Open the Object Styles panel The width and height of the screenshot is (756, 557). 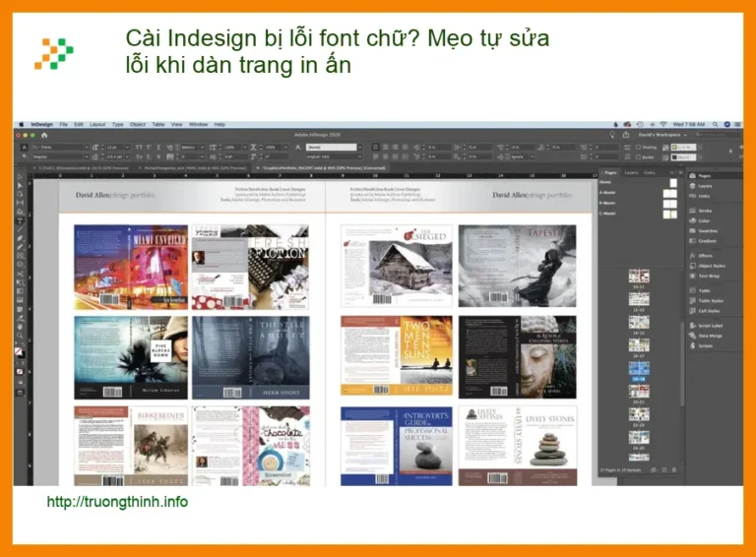click(x=708, y=266)
